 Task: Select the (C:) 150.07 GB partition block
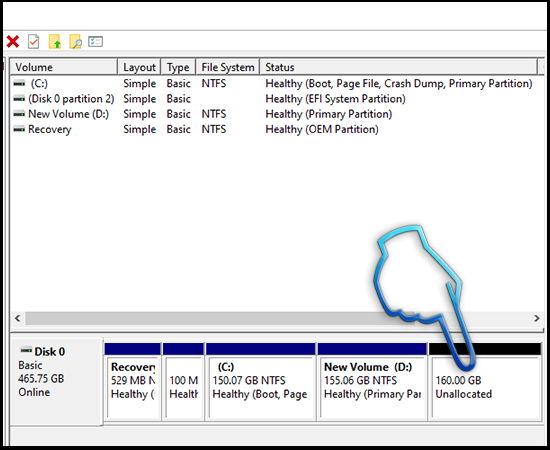261,382
